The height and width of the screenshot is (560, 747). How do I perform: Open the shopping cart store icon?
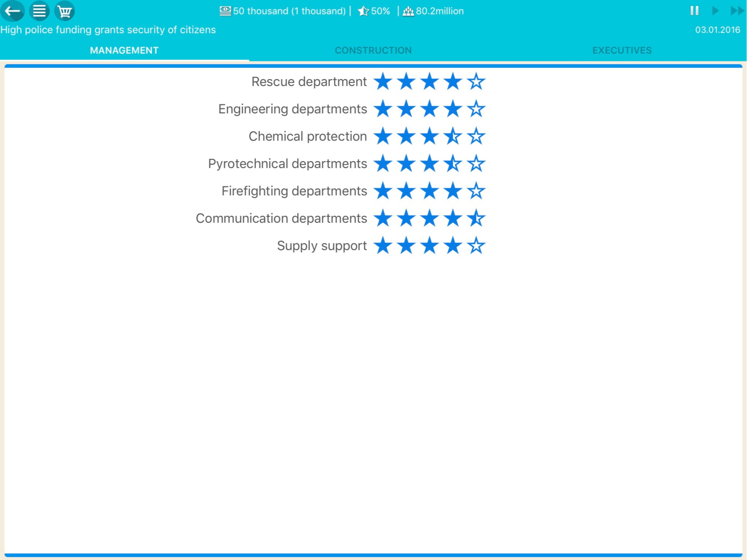[x=65, y=11]
